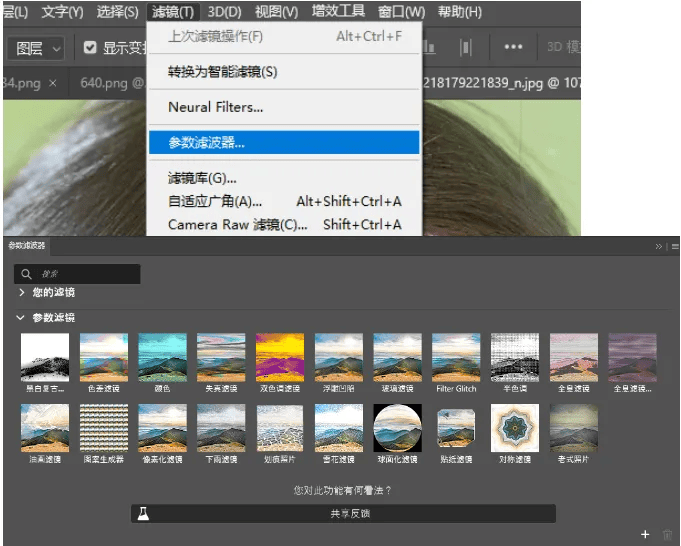681x546 pixels.
Task: Click the 滤镜(T) menu title
Action: 173,12
